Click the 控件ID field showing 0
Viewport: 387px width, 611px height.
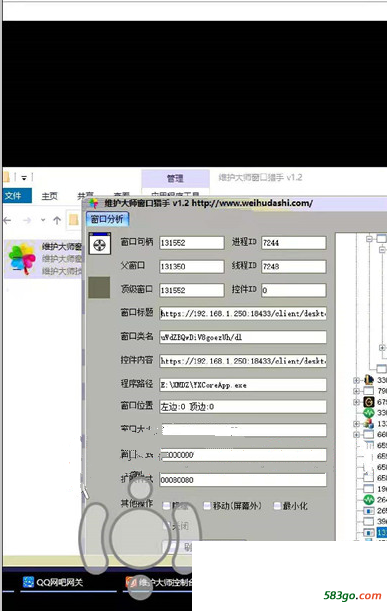coord(294,290)
